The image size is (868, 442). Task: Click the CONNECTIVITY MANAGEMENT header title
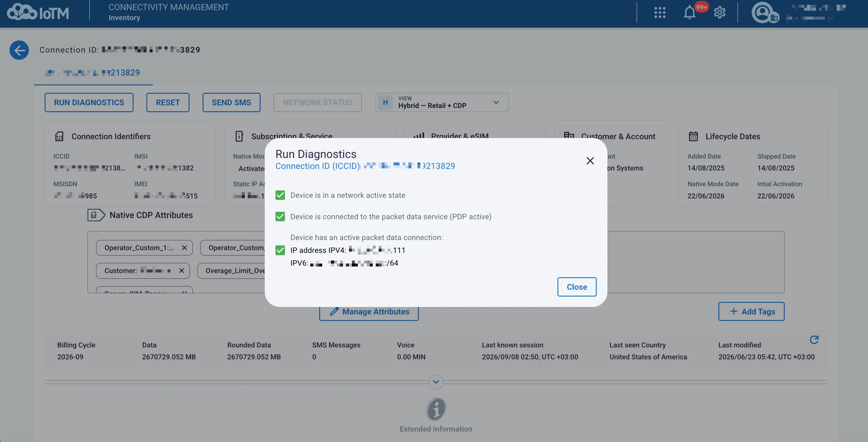click(169, 7)
